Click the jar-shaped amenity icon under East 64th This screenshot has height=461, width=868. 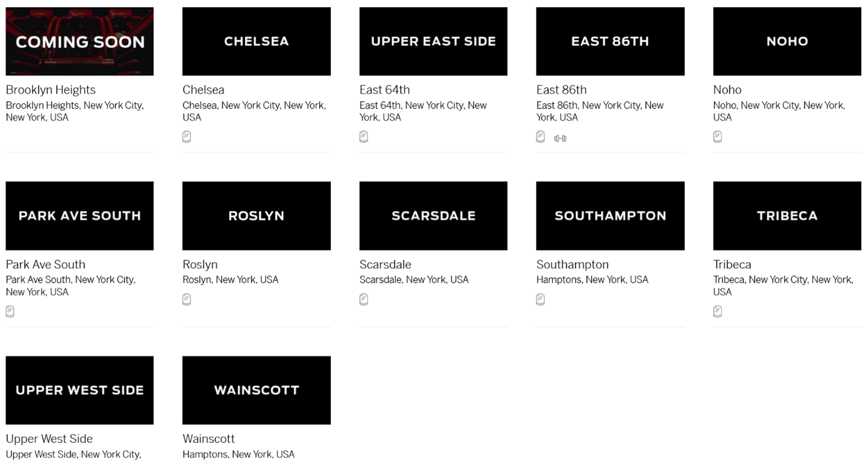pos(364,136)
